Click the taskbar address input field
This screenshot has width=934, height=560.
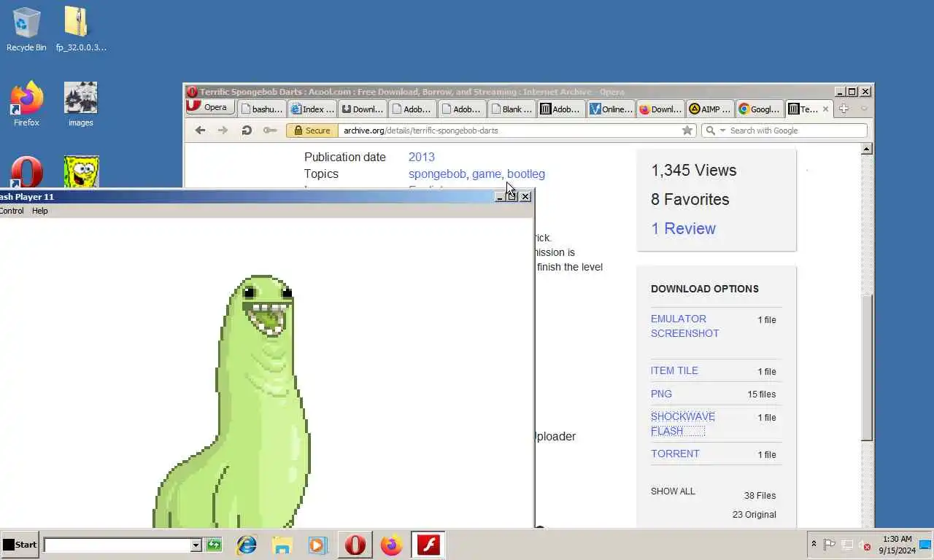[x=117, y=545]
